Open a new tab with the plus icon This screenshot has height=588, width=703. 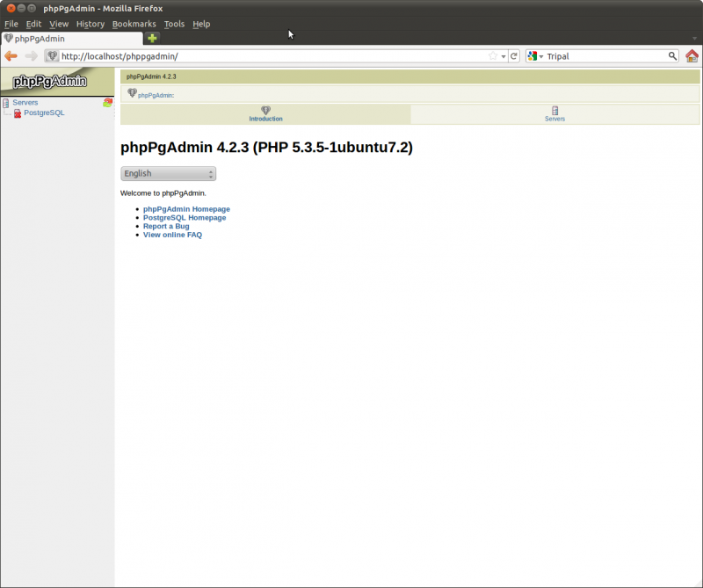pos(152,38)
